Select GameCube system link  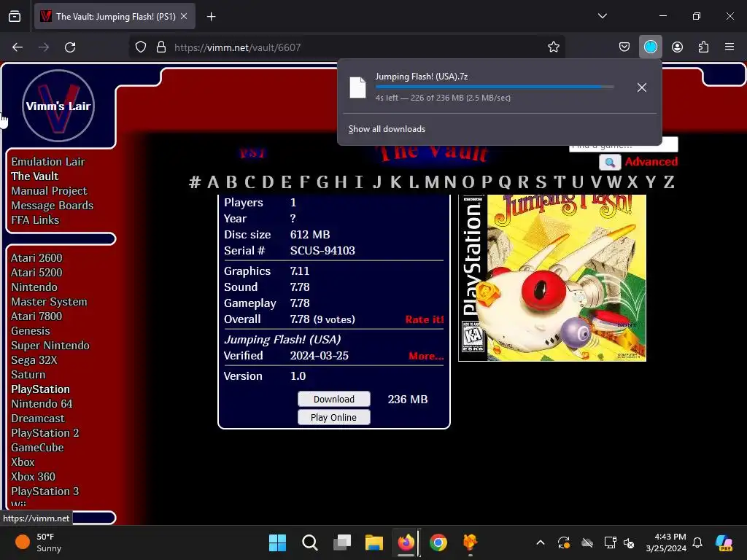37,448
